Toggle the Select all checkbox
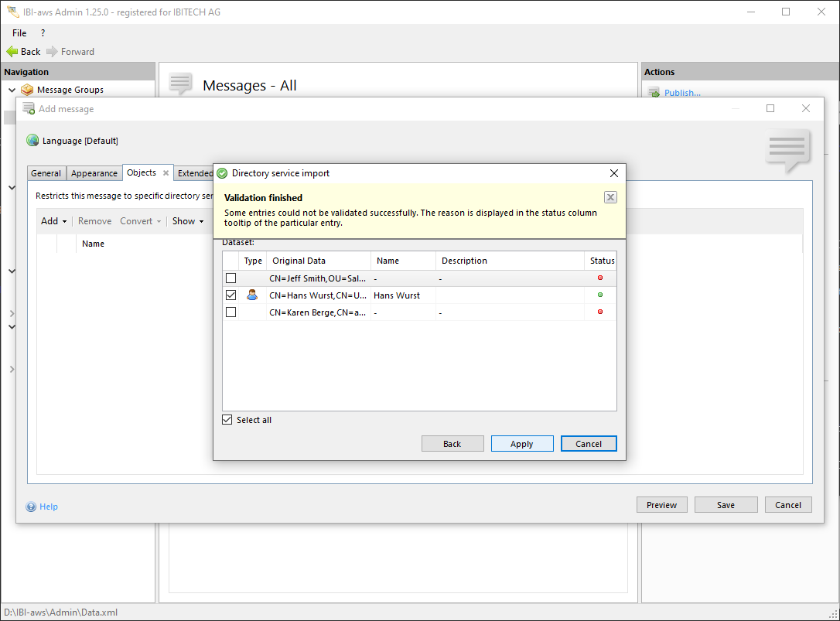The width and height of the screenshot is (840, 621). [x=227, y=420]
